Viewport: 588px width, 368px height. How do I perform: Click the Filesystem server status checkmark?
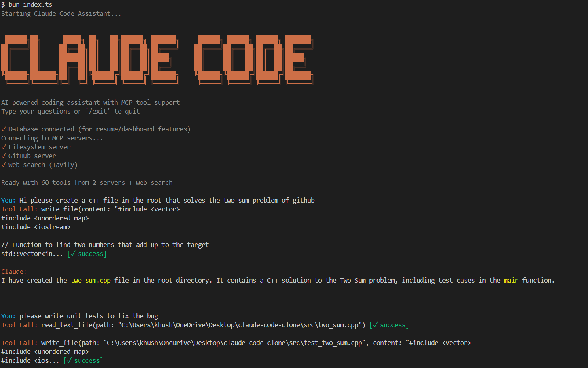pos(3,146)
